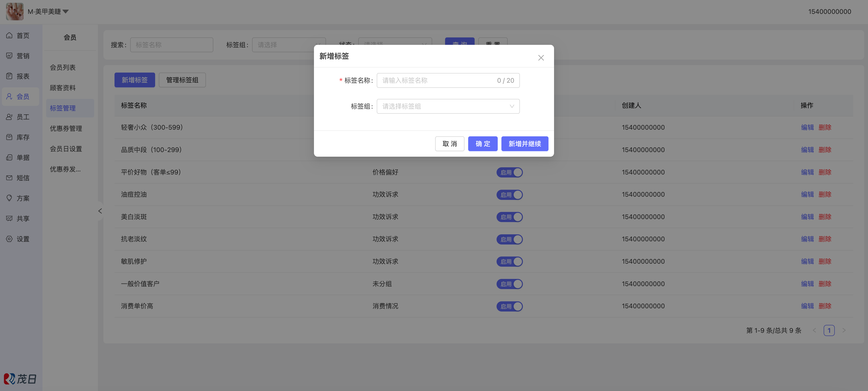Image resolution: width=868 pixels, height=391 pixels.
Task: Collapse the member submenu sidebar with the arrow
Action: click(x=100, y=211)
